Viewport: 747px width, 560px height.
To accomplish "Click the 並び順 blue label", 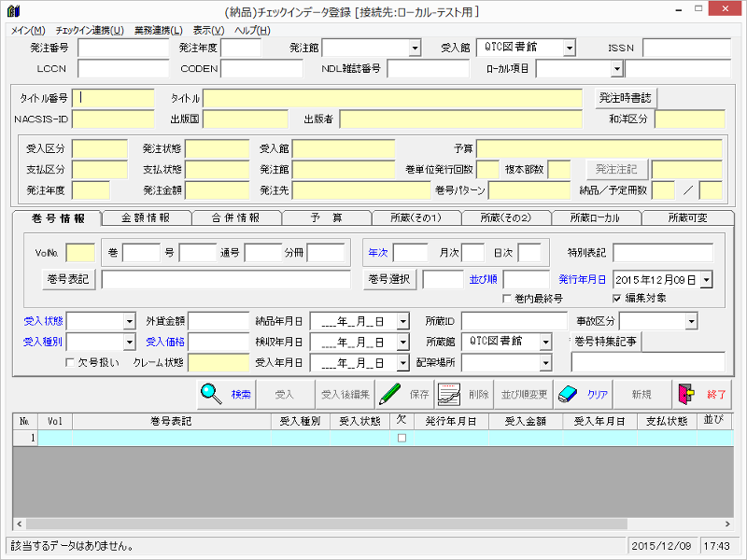I will [483, 279].
